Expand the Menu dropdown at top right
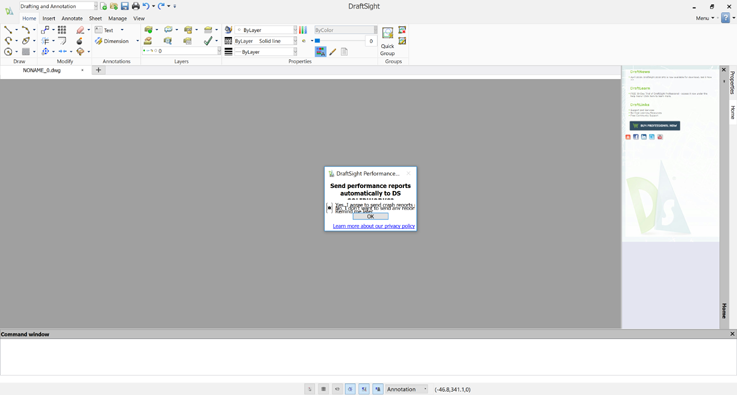 (x=705, y=18)
